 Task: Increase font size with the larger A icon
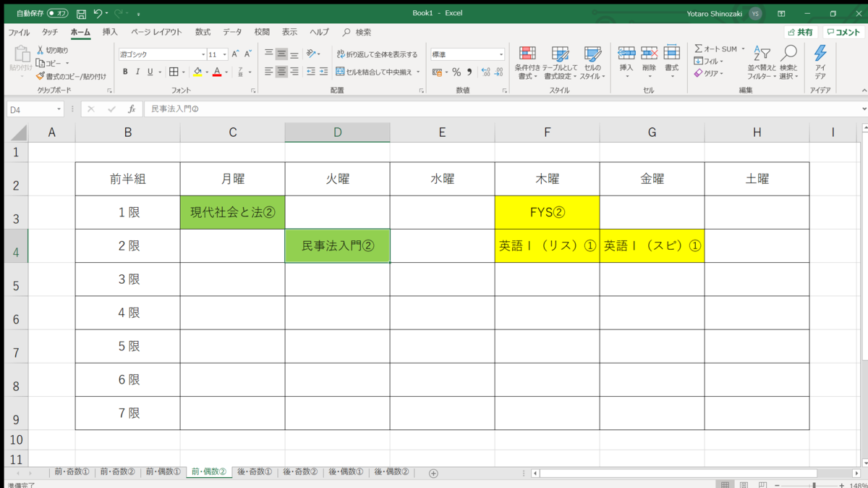235,54
